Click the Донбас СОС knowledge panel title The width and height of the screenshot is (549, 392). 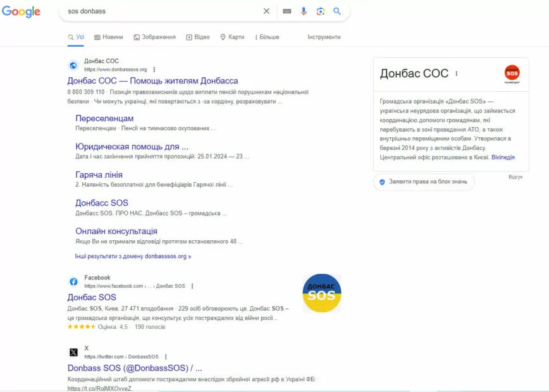[x=414, y=73]
